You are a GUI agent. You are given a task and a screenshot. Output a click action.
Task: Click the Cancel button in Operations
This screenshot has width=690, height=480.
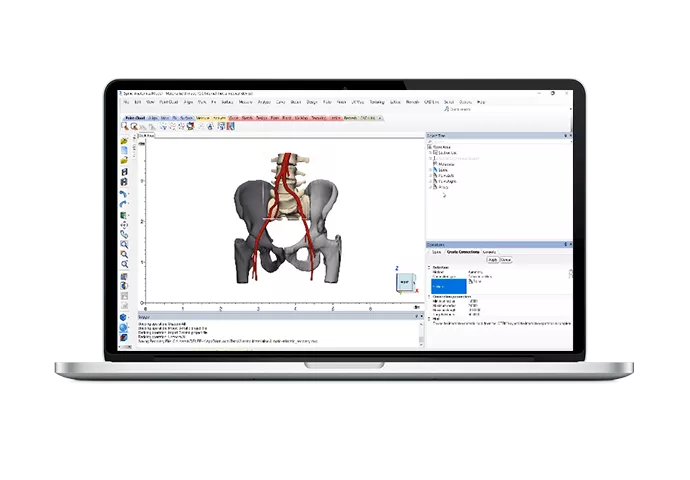506,260
